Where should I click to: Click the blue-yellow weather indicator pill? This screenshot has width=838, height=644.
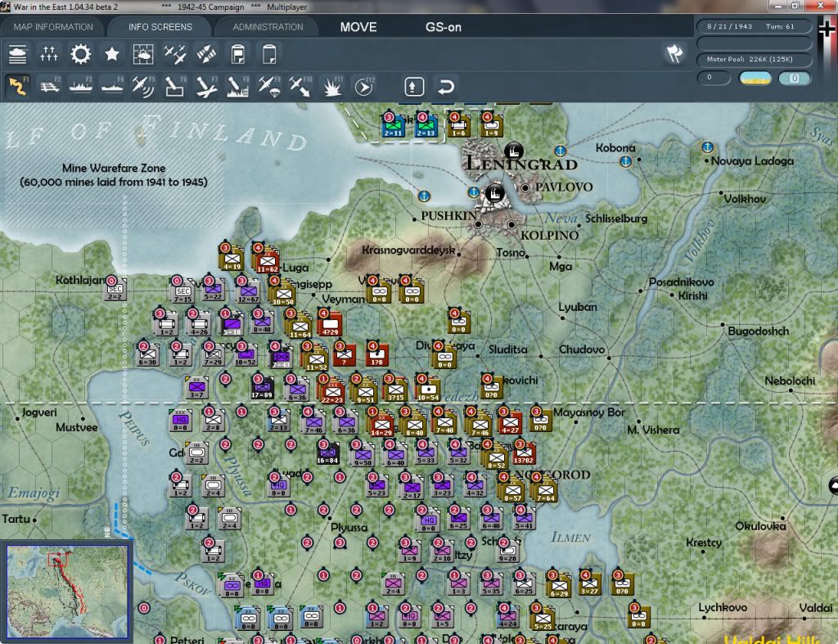755,78
